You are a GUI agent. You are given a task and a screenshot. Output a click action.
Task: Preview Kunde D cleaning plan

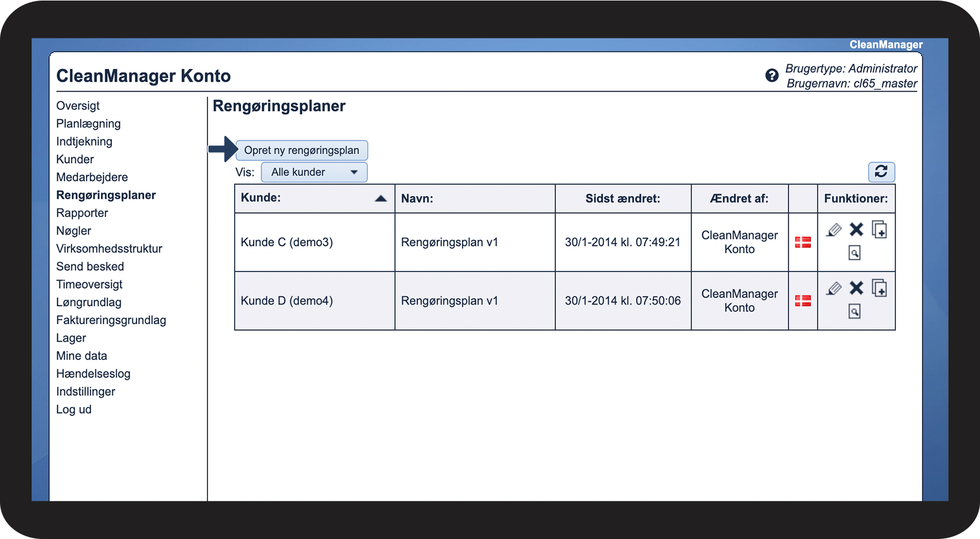855,311
